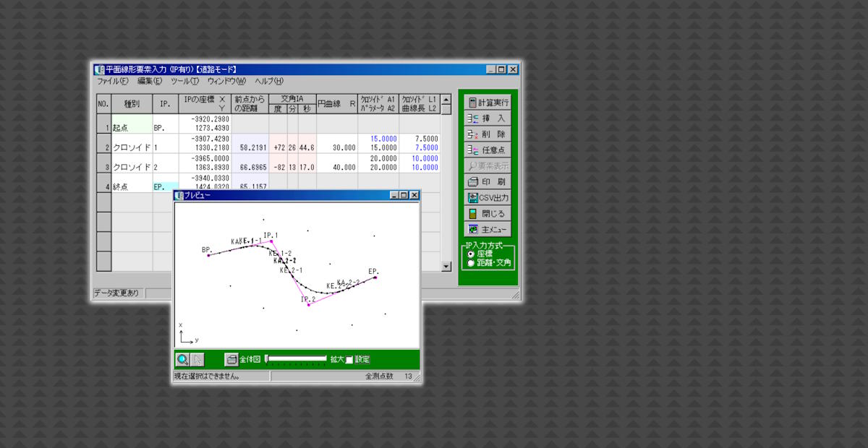Click the table scrollbar down arrow
Viewport: 868px width, 448px height.
point(446,266)
